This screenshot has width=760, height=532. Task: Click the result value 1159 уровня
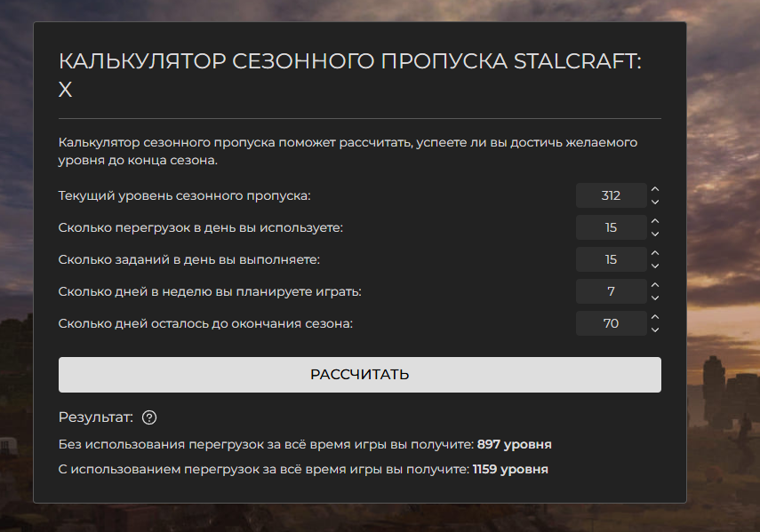(510, 470)
